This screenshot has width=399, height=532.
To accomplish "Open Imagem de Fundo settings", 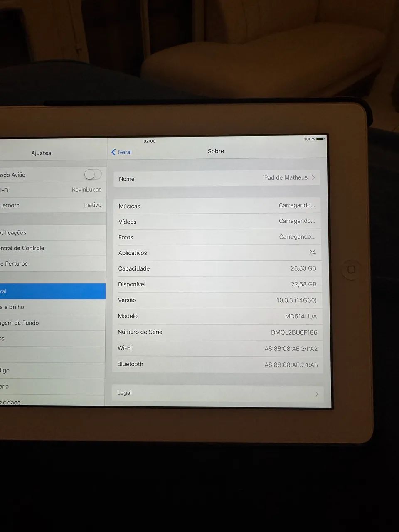I will click(53, 323).
